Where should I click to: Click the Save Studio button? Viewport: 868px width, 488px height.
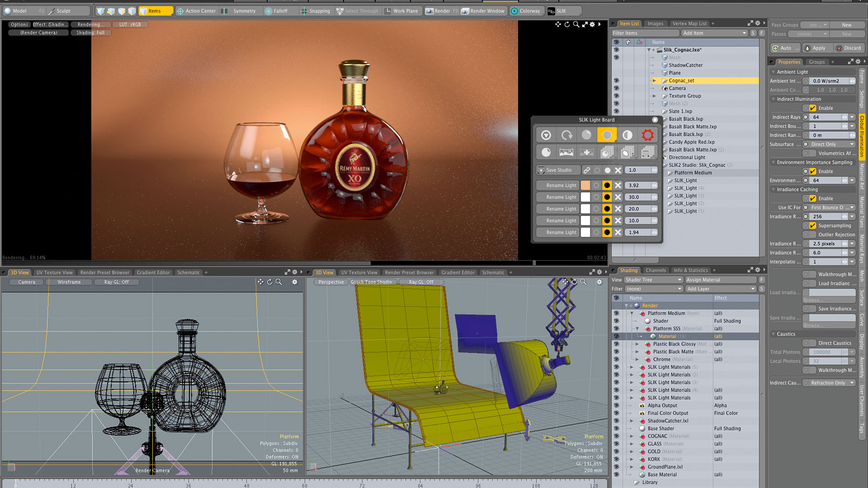(x=558, y=170)
